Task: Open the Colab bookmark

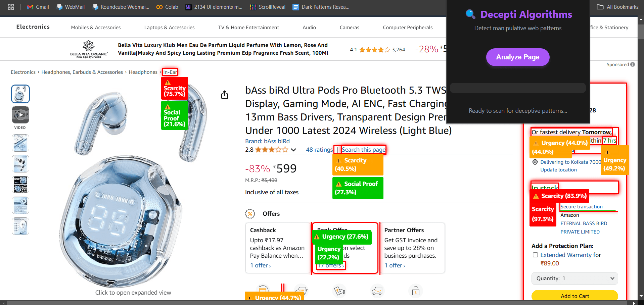Action: (x=167, y=7)
